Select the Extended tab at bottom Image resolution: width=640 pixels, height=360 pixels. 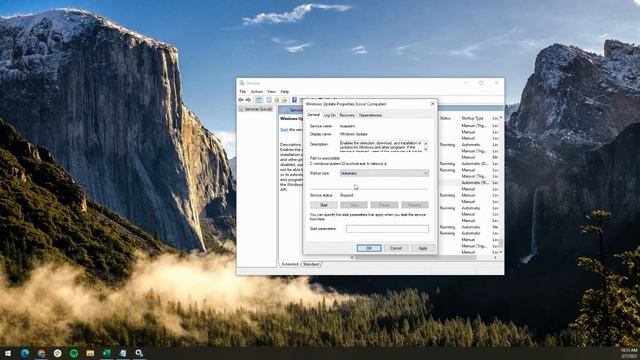point(290,264)
